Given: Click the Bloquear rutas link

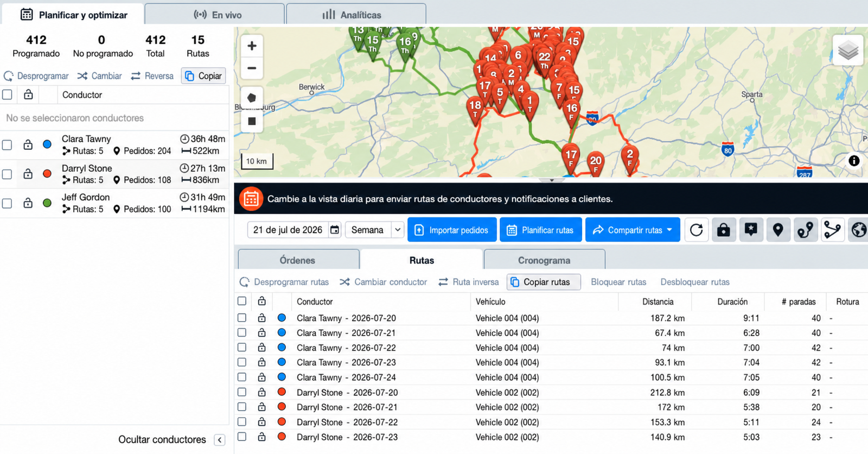Looking at the screenshot, I should 618,282.
